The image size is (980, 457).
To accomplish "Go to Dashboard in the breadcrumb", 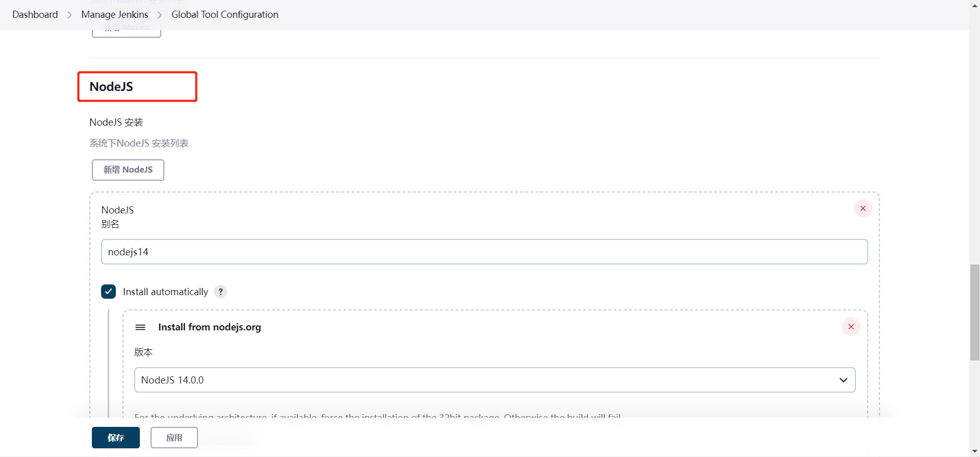I will 35,15.
